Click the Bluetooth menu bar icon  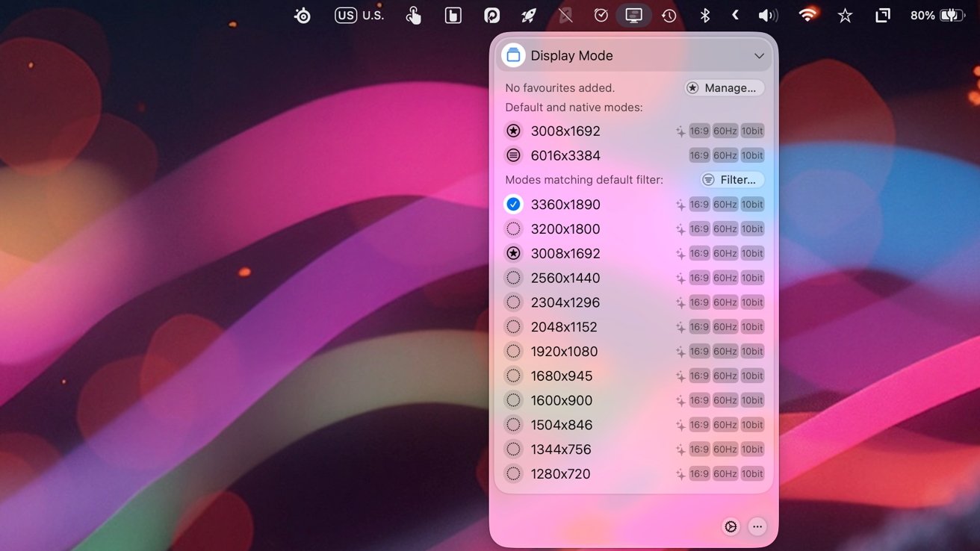(x=704, y=15)
